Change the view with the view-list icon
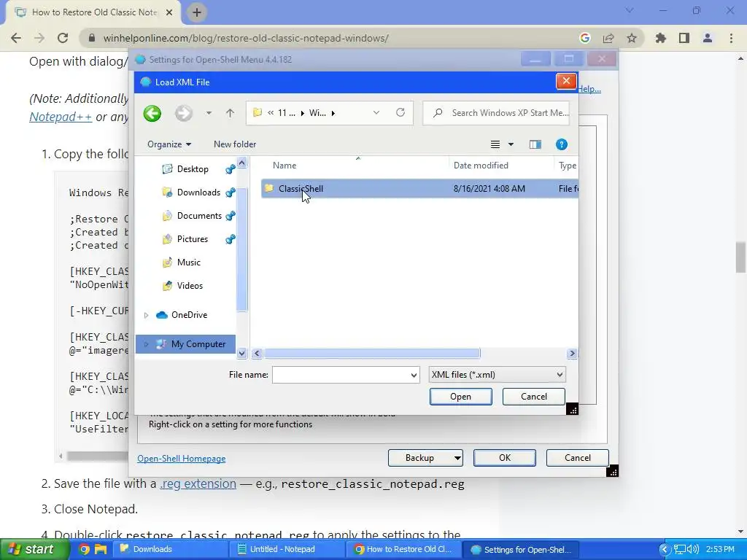Viewport: 747px width, 560px height. [x=495, y=144]
